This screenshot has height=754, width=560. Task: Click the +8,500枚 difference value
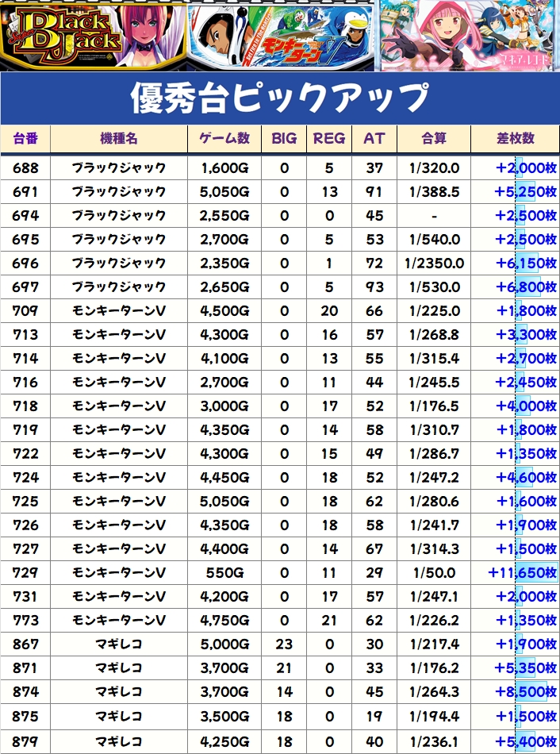click(x=526, y=691)
